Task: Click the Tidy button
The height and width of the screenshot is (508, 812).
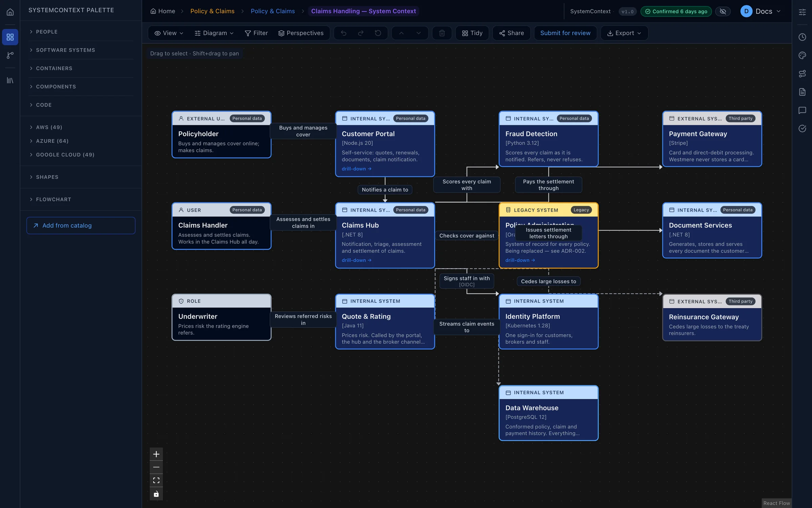Action: (472, 33)
